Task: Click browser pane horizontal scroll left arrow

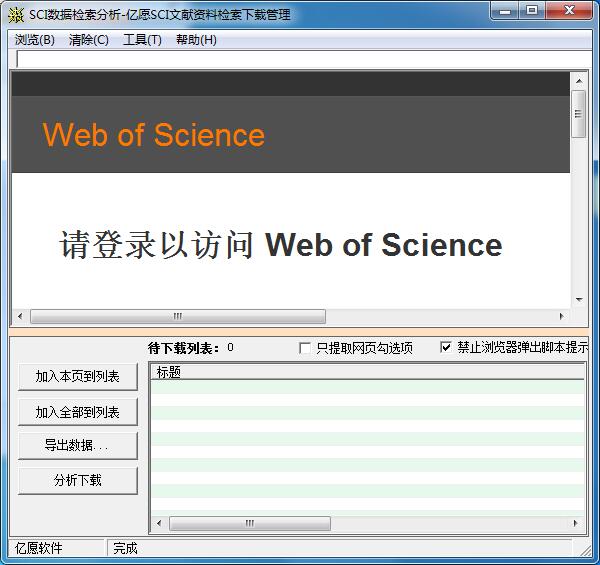Action: pyautogui.click(x=20, y=316)
